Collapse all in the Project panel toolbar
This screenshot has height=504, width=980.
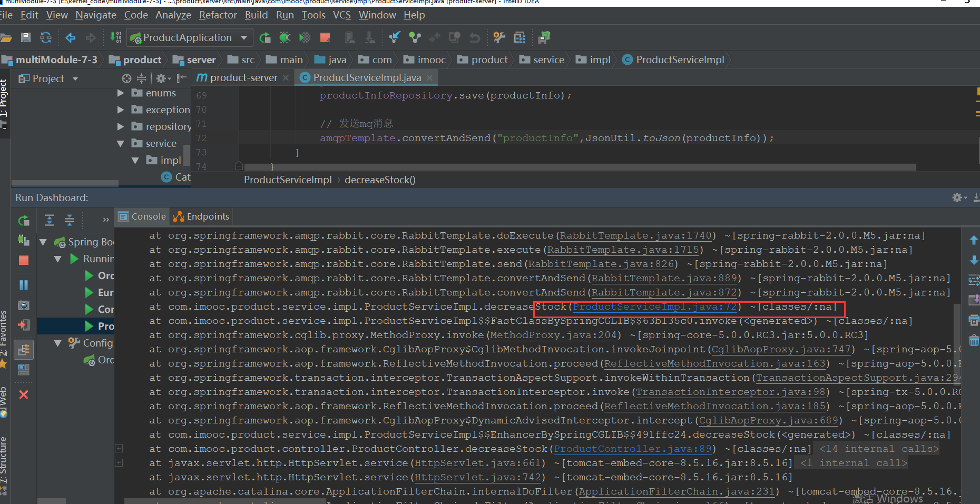(x=141, y=78)
